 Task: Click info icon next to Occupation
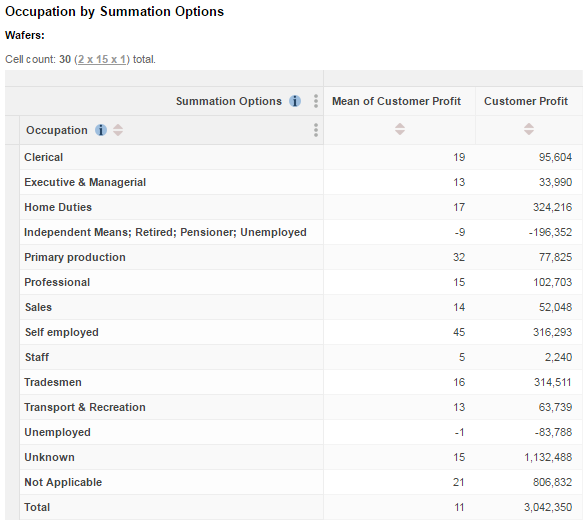[101, 130]
